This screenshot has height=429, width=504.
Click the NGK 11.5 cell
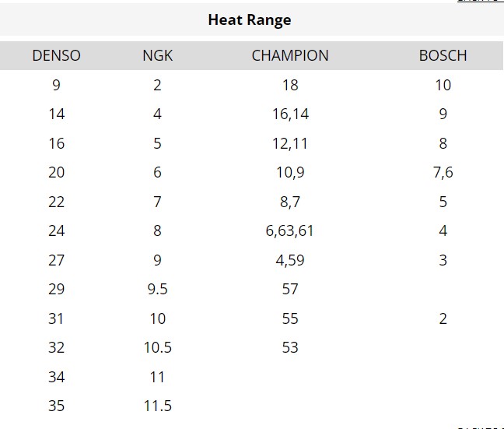click(x=157, y=406)
